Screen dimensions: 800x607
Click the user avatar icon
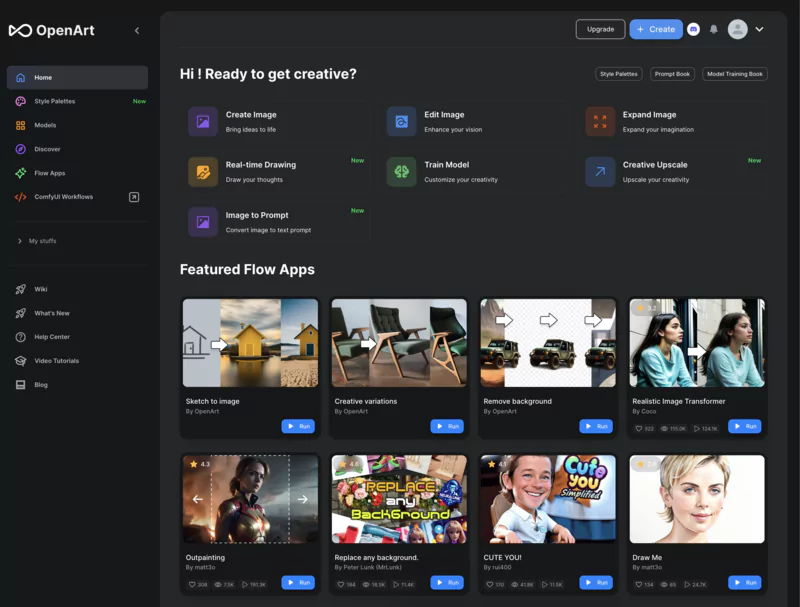tap(737, 29)
